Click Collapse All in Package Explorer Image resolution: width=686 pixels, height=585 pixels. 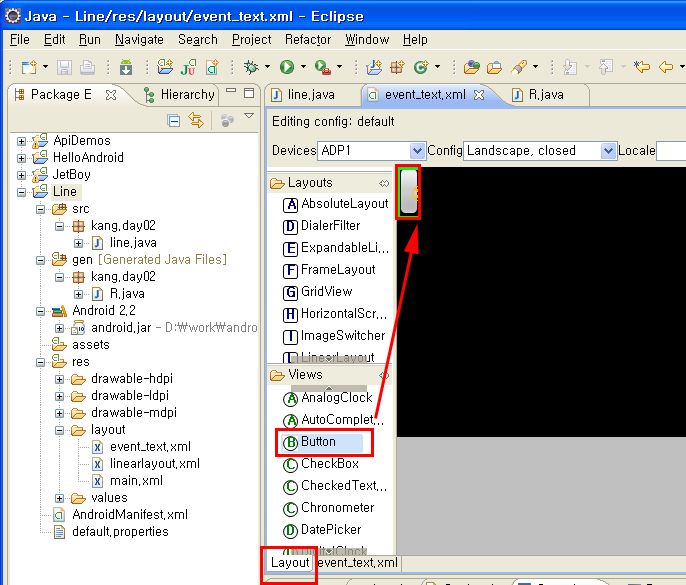(174, 120)
